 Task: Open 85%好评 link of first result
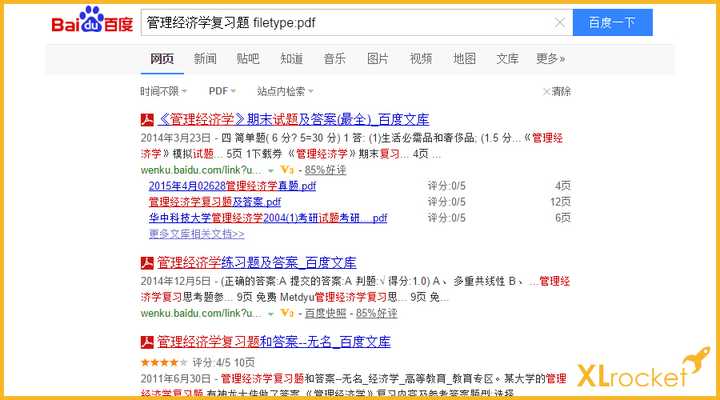click(325, 170)
